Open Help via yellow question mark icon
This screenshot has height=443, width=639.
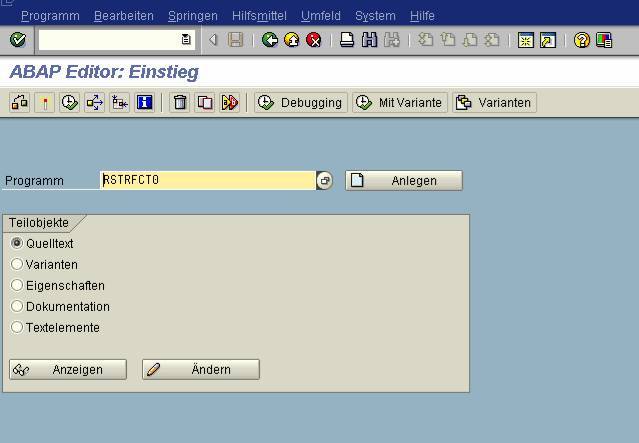(x=582, y=40)
